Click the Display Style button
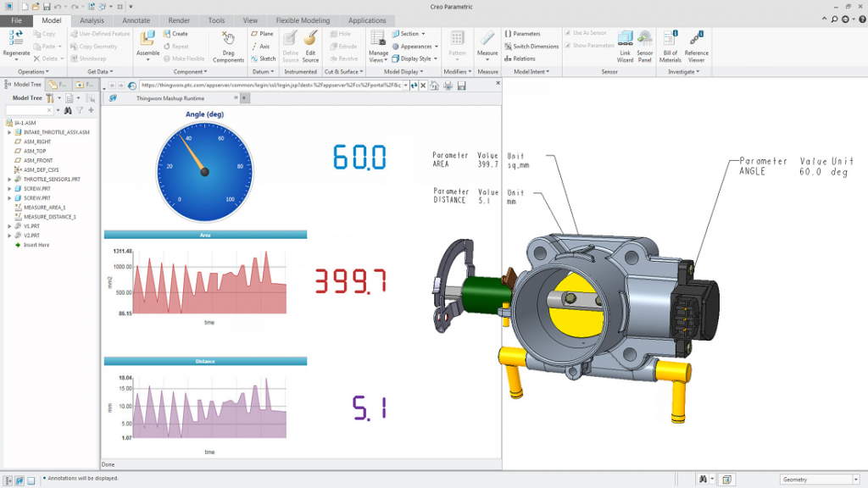This screenshot has height=488, width=868. (x=415, y=58)
